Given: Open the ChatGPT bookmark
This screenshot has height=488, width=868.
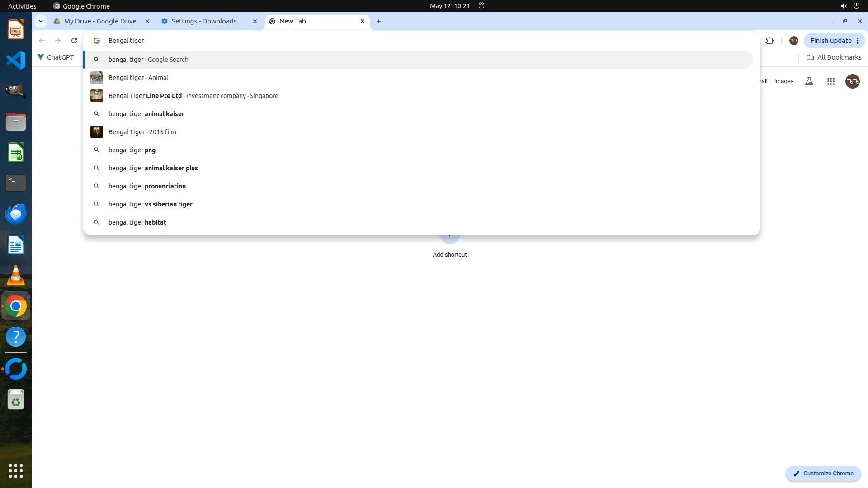Looking at the screenshot, I should tap(56, 57).
